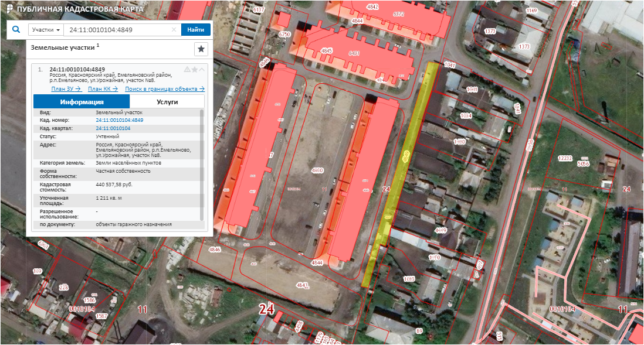Image resolution: width=644 pixels, height=345 pixels.
Task: Collapse the result card with chevron arrow
Action: tap(202, 69)
